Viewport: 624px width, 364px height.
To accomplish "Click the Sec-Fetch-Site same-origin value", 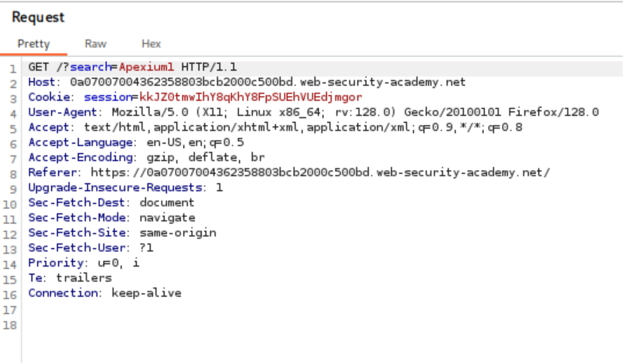I will [177, 233].
